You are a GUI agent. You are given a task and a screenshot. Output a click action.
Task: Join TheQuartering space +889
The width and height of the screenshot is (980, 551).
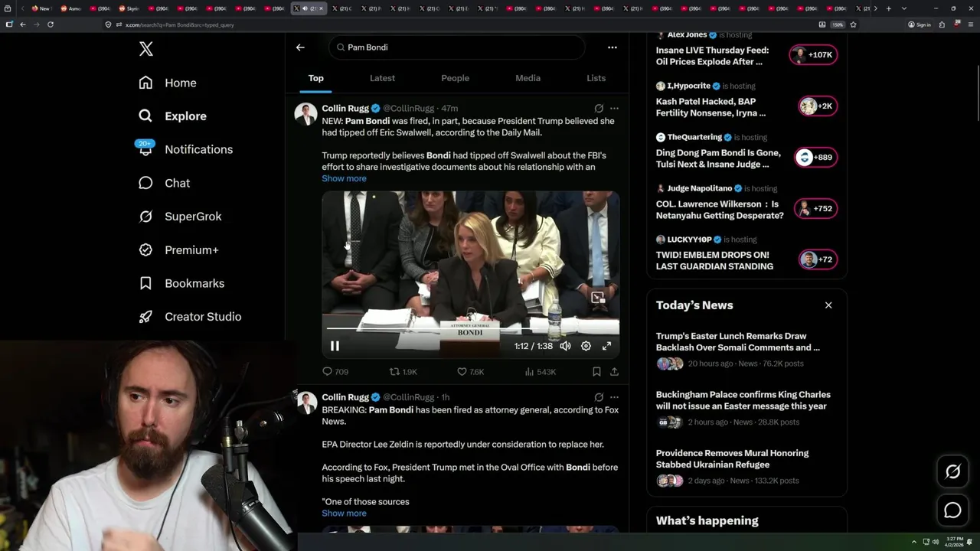[x=815, y=158]
